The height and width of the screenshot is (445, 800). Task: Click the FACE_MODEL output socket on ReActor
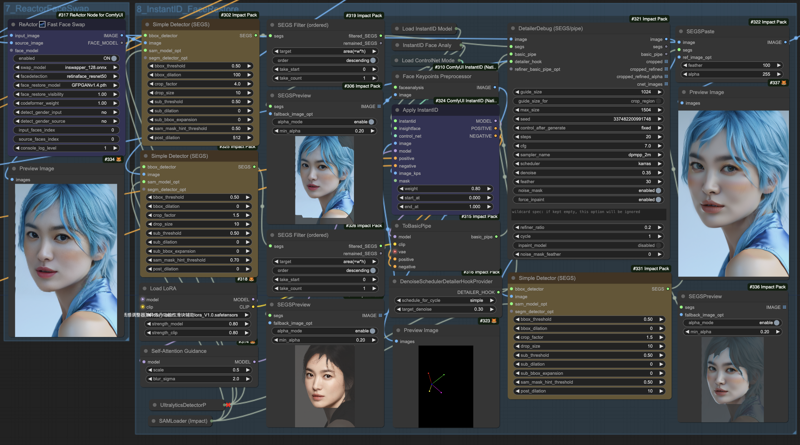(121, 43)
